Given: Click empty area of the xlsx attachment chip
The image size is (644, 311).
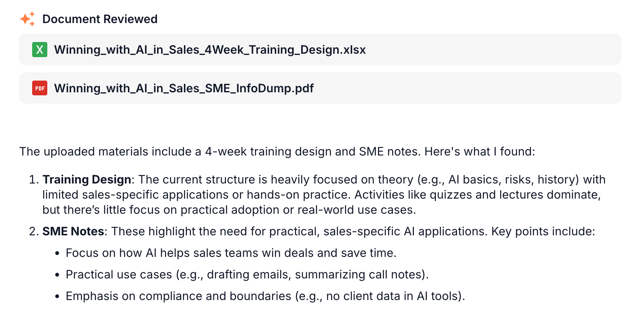Looking at the screenshot, I should coord(492,50).
